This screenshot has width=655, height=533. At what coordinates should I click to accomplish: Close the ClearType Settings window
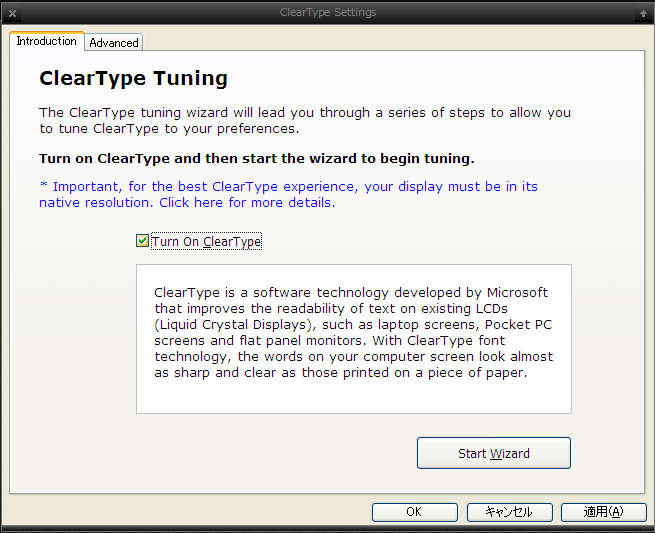(13, 13)
